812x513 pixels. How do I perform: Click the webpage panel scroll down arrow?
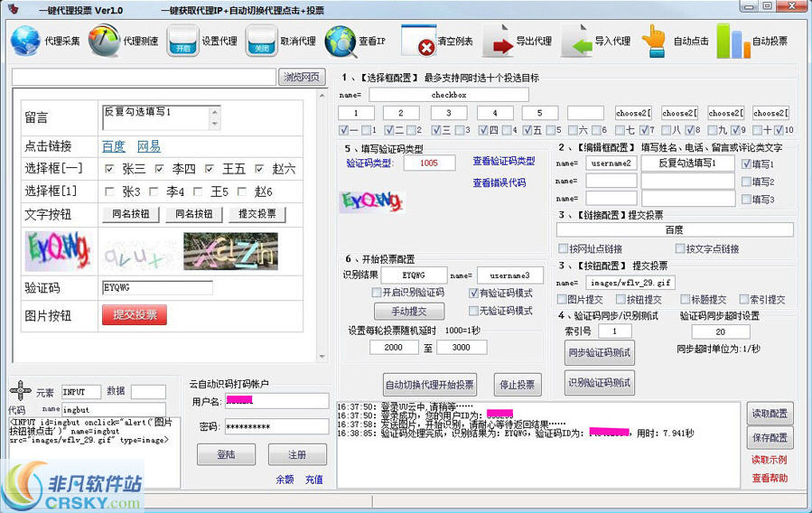point(322,356)
